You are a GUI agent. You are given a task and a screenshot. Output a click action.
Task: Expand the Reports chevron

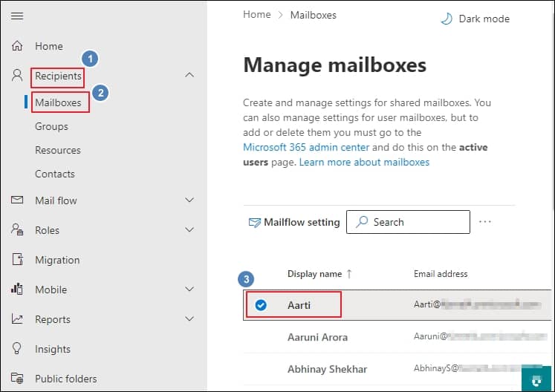[189, 318]
